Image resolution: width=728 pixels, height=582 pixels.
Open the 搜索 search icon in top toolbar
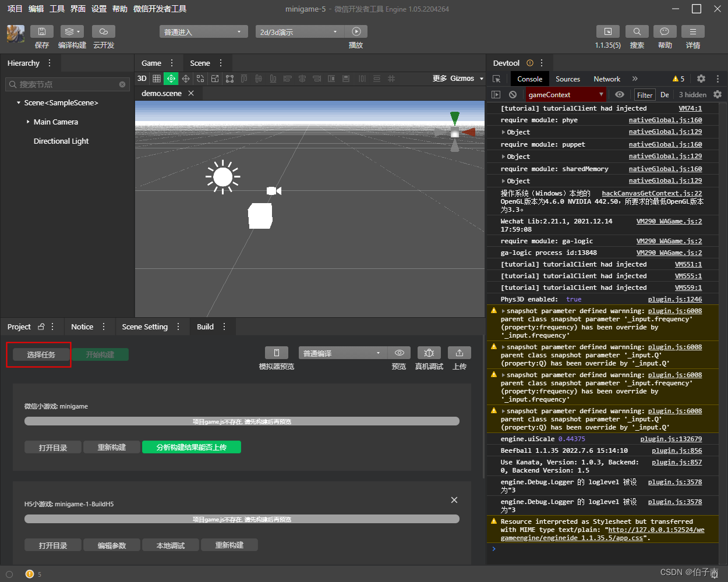637,31
